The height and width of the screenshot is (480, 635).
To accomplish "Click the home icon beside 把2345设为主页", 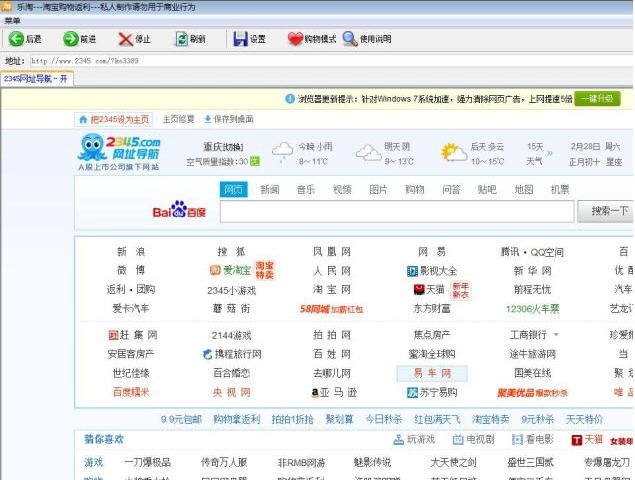I will [83, 119].
